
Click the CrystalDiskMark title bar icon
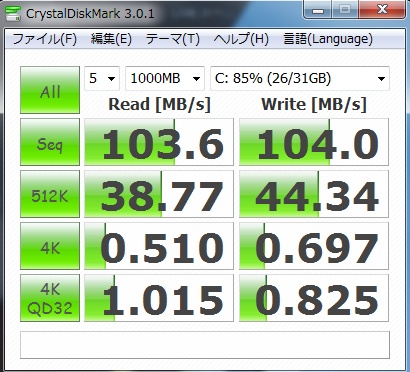13,13
